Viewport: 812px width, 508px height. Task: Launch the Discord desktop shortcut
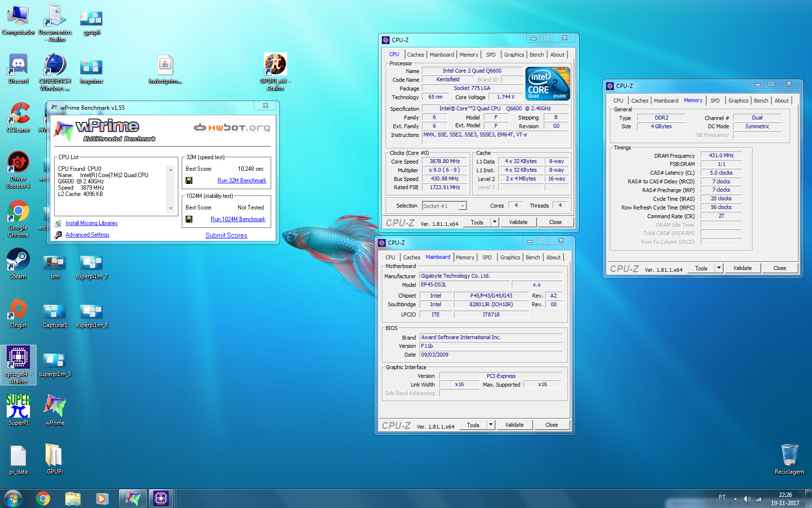tap(18, 69)
